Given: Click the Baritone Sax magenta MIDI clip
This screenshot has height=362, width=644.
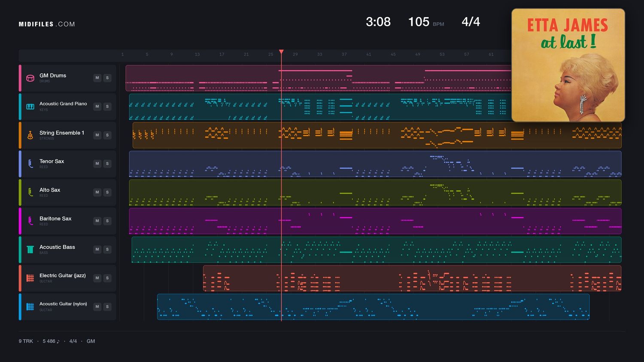Looking at the screenshot, I should click(375, 221).
